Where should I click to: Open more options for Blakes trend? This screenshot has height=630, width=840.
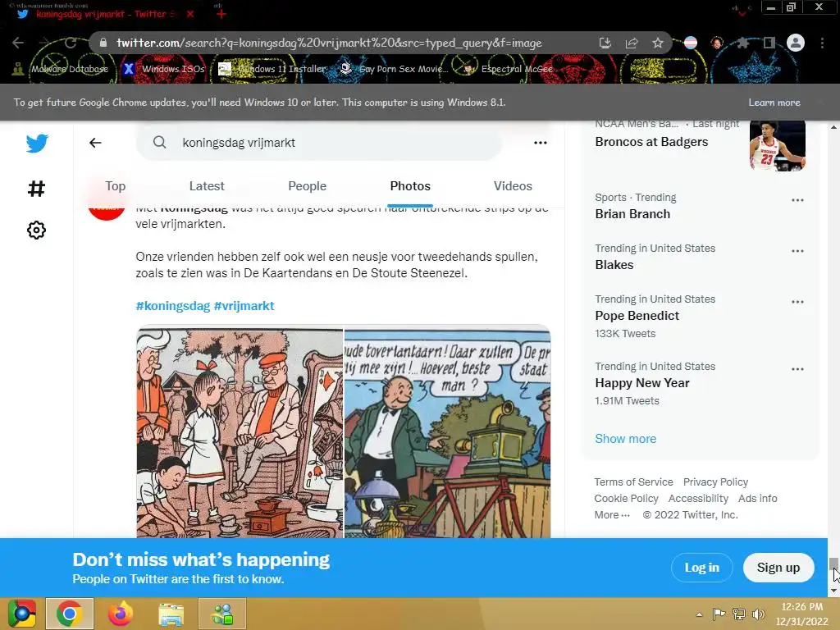tap(797, 251)
